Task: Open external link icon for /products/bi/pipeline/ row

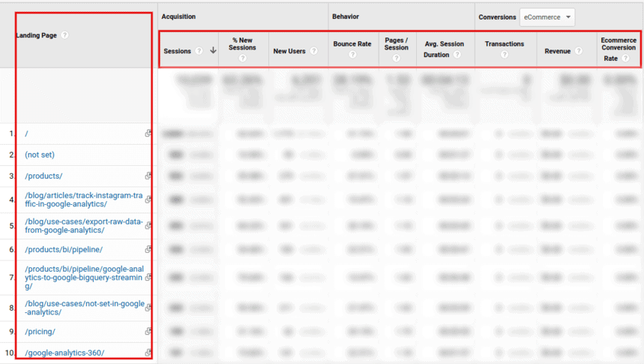Action: pos(148,249)
